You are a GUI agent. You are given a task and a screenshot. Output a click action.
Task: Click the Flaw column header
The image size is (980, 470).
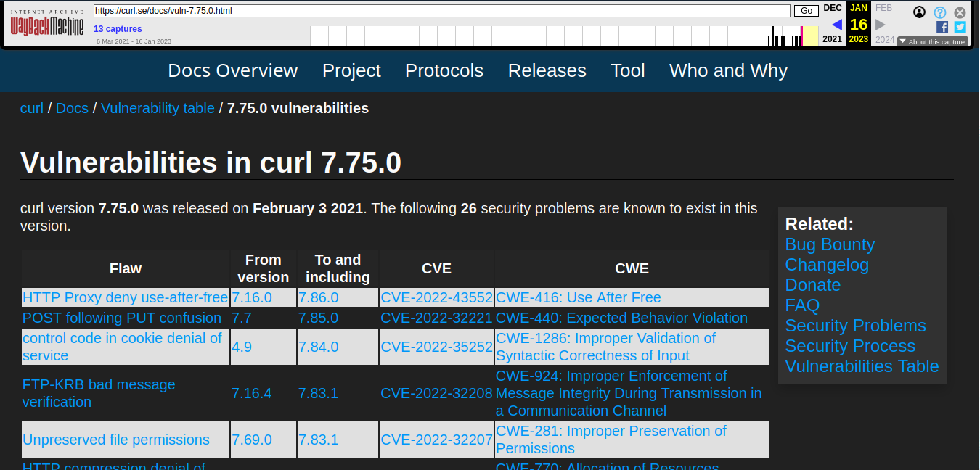126,268
